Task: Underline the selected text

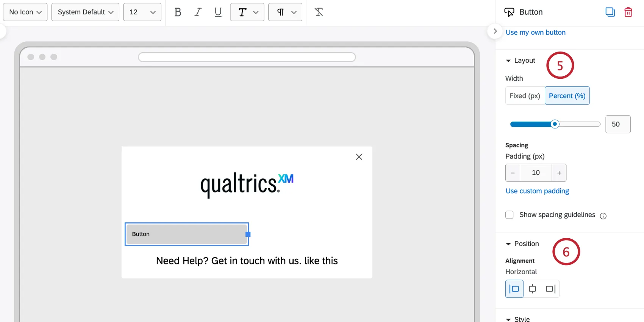Action: tap(218, 12)
